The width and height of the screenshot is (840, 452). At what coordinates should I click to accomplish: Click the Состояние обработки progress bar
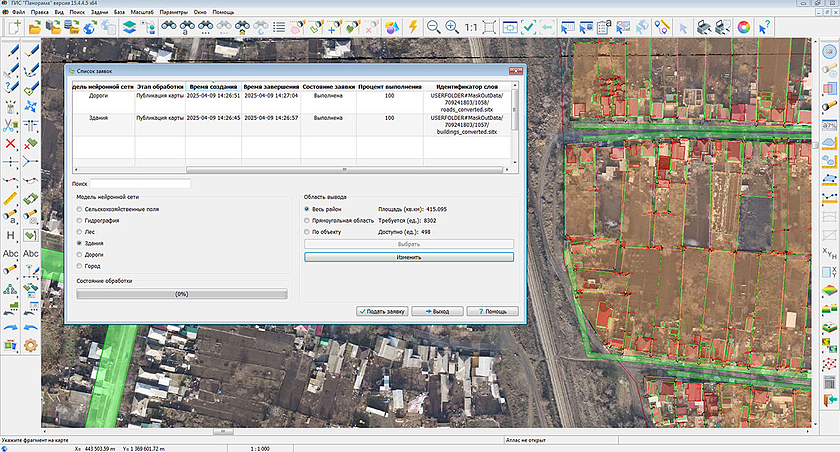tap(182, 294)
